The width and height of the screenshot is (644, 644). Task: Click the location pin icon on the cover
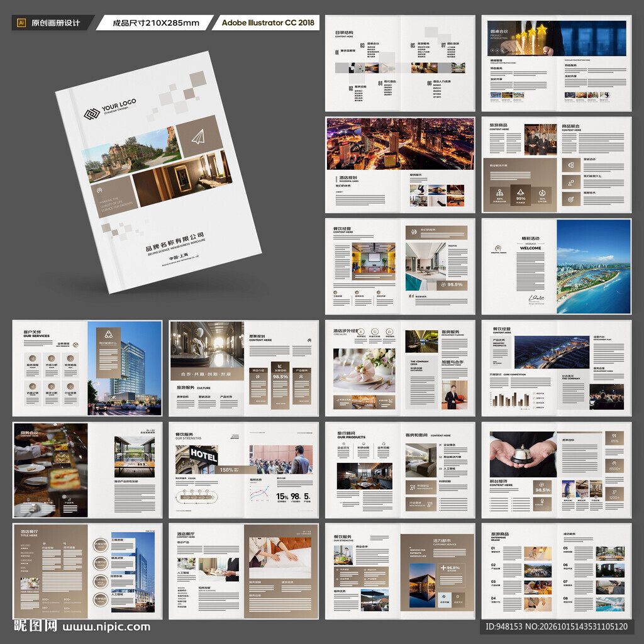(99, 190)
